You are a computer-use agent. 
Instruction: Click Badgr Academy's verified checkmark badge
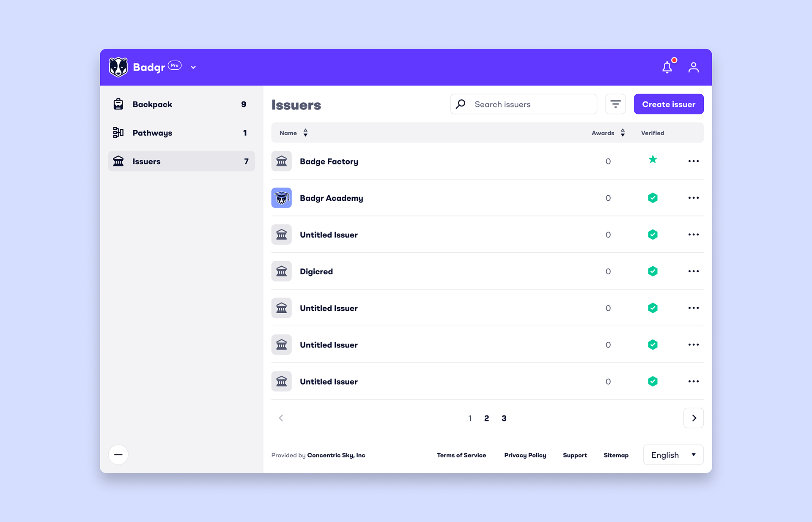pos(653,198)
